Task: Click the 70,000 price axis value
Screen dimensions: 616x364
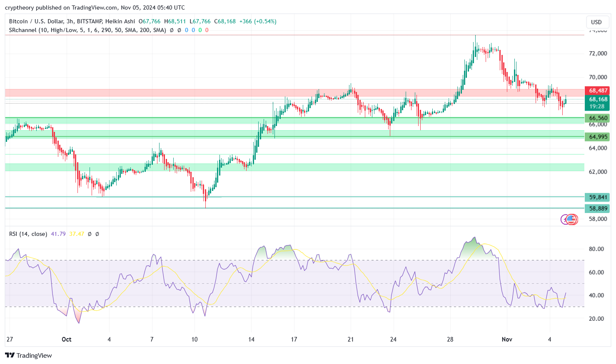Action: point(598,77)
